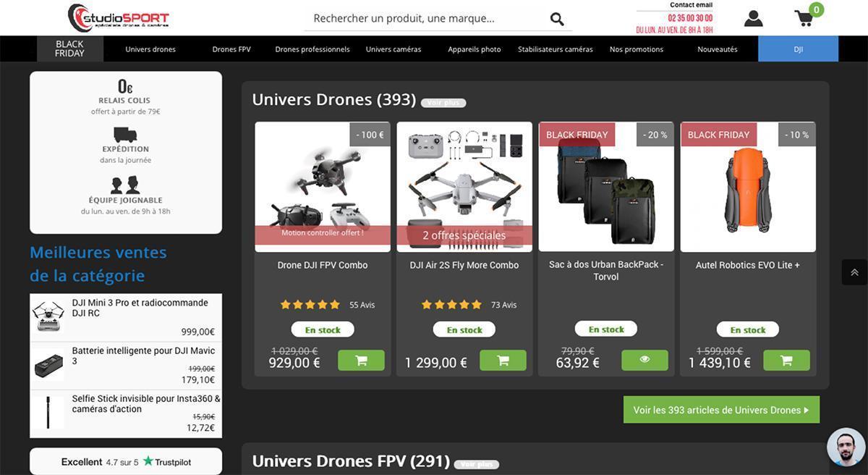Open the live chat avatar
The height and width of the screenshot is (475, 868).
point(846,447)
